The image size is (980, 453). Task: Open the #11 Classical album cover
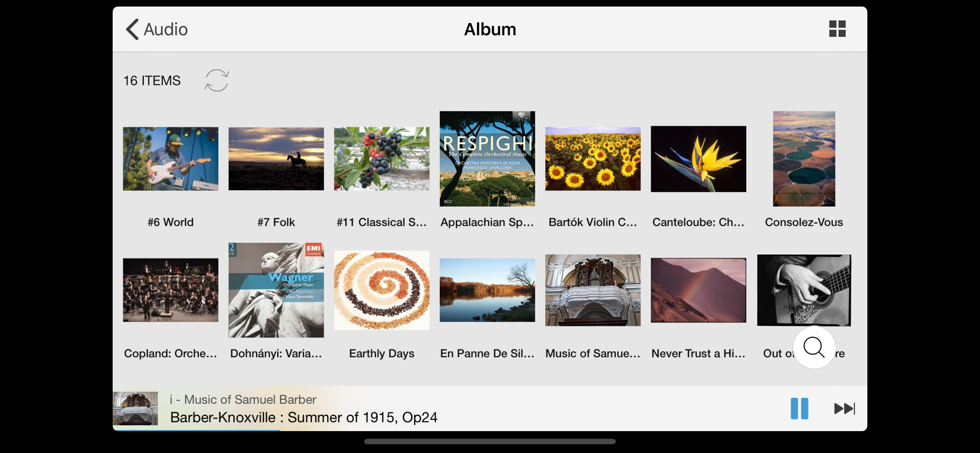[382, 159]
